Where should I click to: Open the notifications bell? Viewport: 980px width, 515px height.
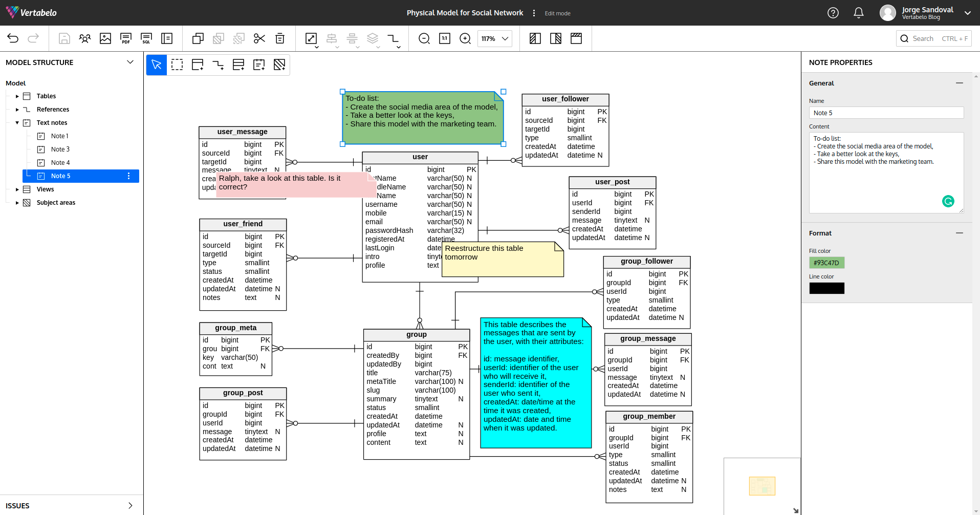click(x=859, y=13)
